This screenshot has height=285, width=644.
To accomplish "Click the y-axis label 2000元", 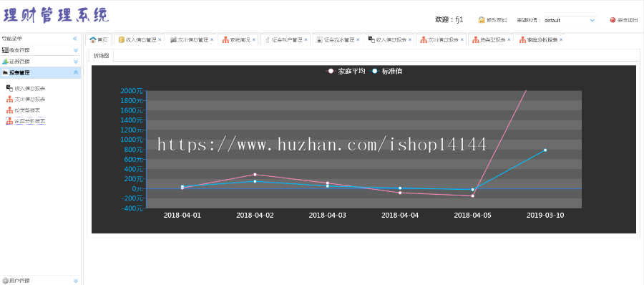I will tap(131, 91).
